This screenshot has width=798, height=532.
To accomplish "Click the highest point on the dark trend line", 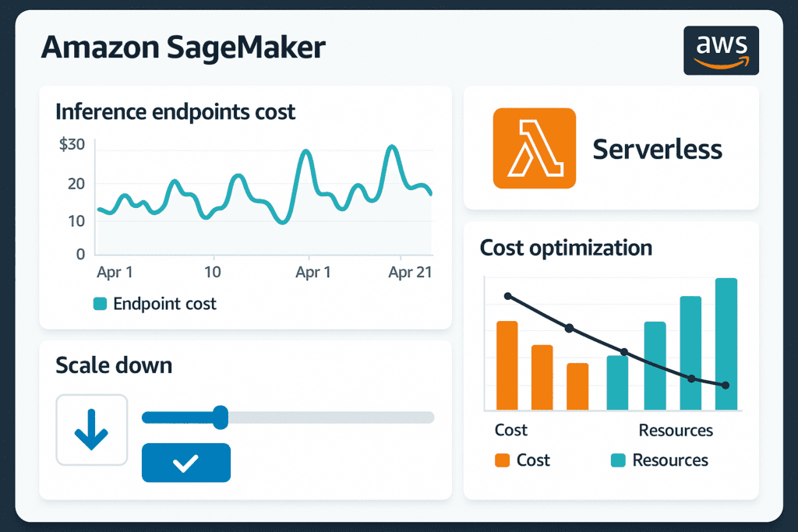I will tap(507, 296).
